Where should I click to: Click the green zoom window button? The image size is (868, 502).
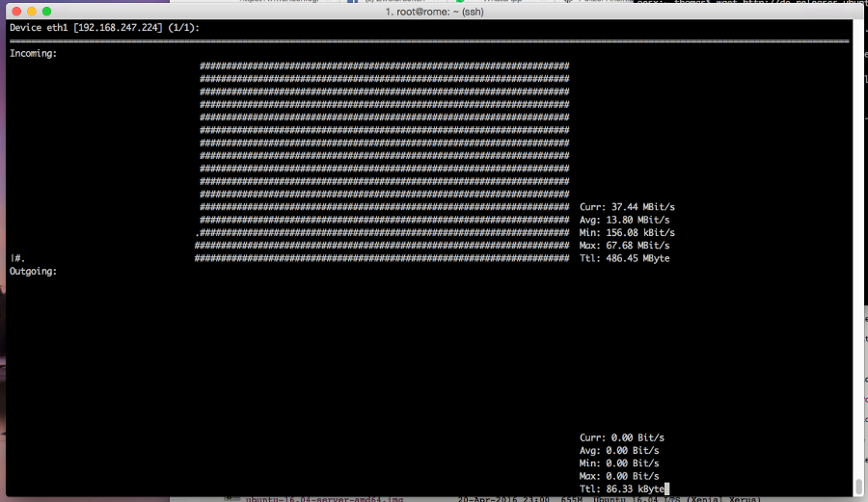tap(45, 11)
